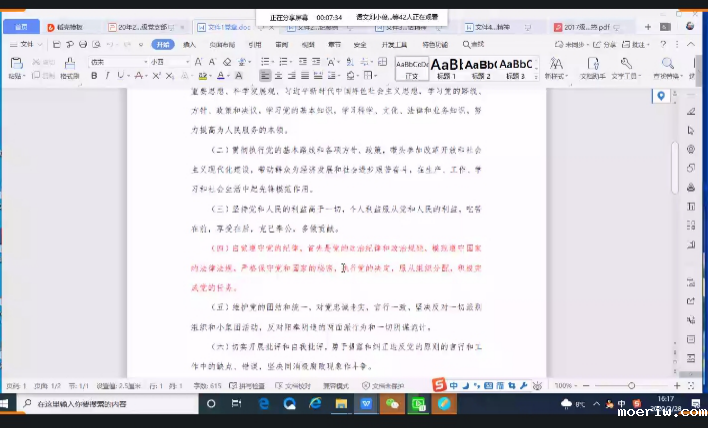Open WeChat from the taskbar
This screenshot has width=708, height=428.
coord(392,404)
